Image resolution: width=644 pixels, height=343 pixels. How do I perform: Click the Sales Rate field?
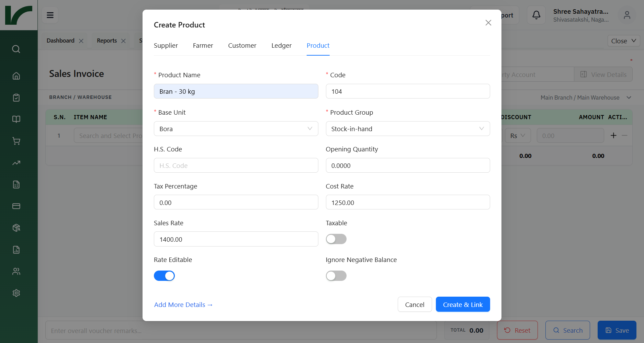236,239
